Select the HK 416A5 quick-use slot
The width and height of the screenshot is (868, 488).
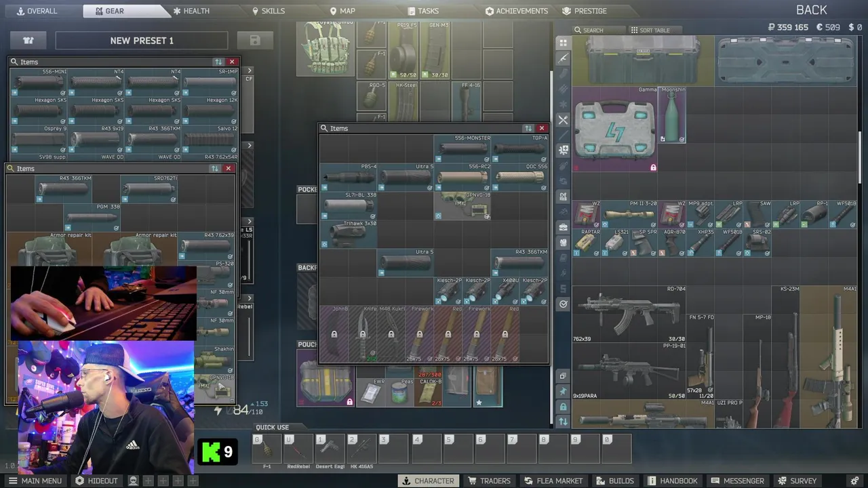361,448
